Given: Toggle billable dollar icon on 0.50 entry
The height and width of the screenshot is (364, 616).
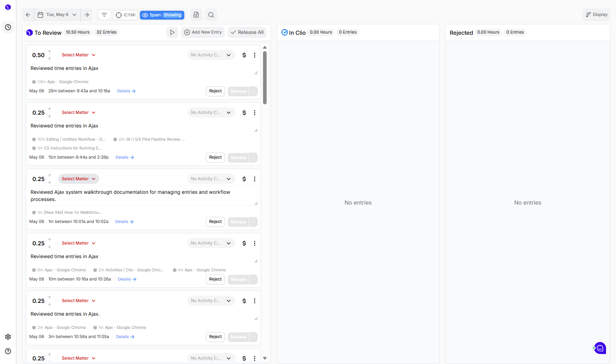Looking at the screenshot, I should (x=244, y=55).
